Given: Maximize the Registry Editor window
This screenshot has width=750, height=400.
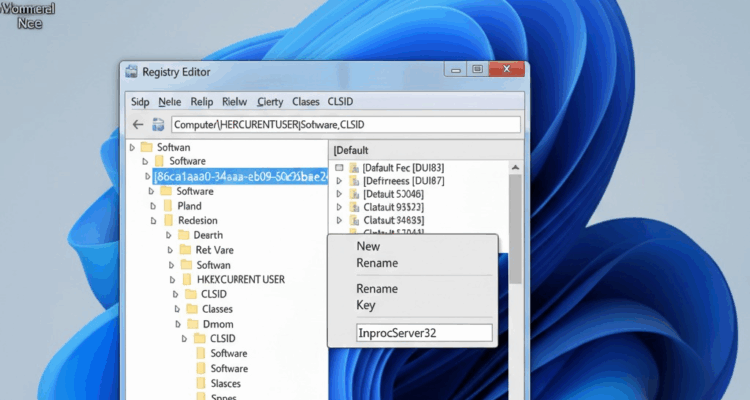Looking at the screenshot, I should (477, 69).
